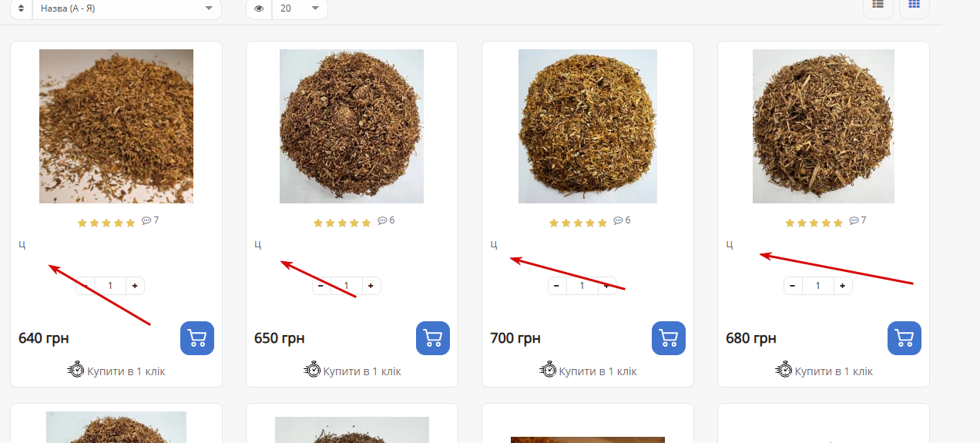This screenshot has width=980, height=443.
Task: Click the star rating of the 680 грн product
Action: tap(814, 223)
